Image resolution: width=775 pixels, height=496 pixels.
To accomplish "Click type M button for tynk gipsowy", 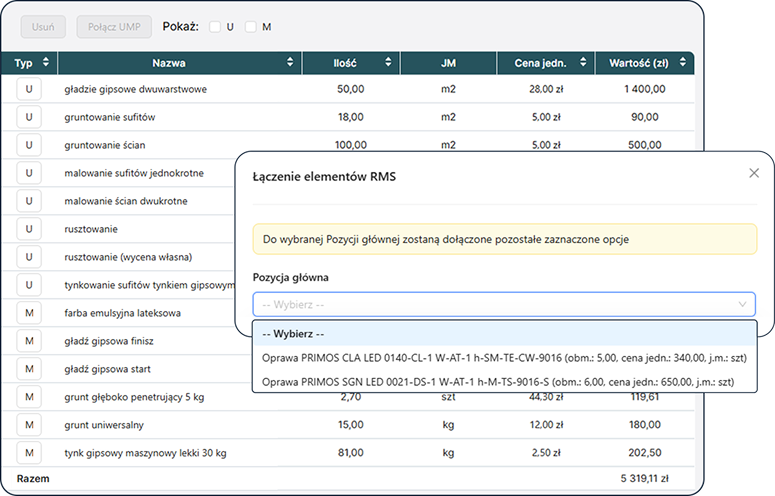I will [28, 453].
